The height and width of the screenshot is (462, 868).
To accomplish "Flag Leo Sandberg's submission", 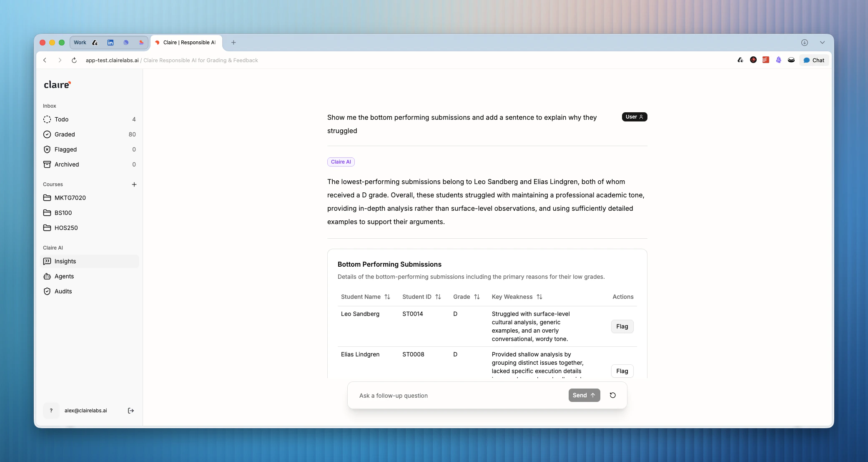I will point(622,326).
